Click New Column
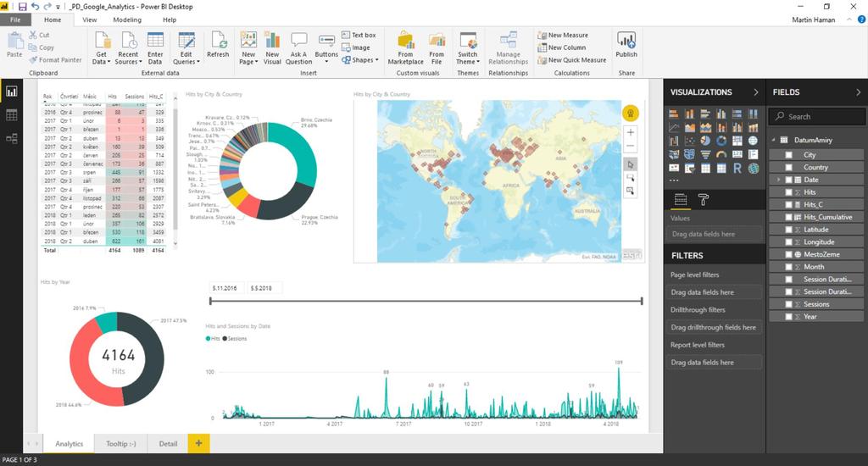868x466 pixels. pos(562,47)
